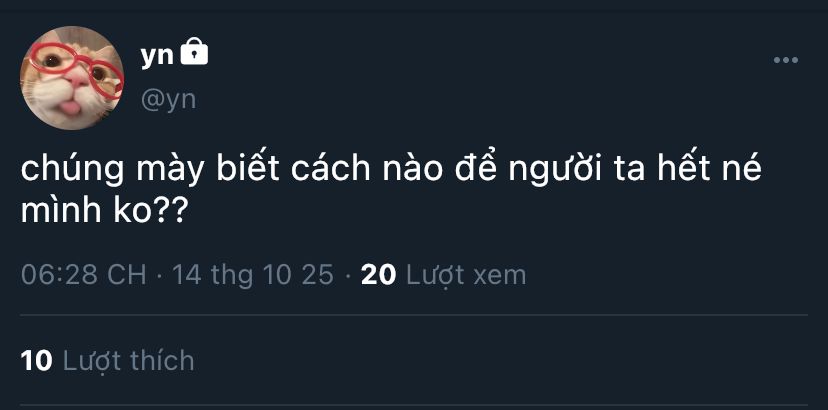Click the Lượt xem views label
The height and width of the screenshot is (410, 828).
click(465, 274)
